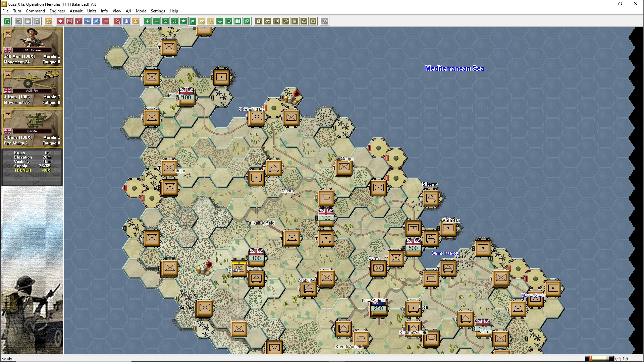Expand the Settings menu

[158, 11]
